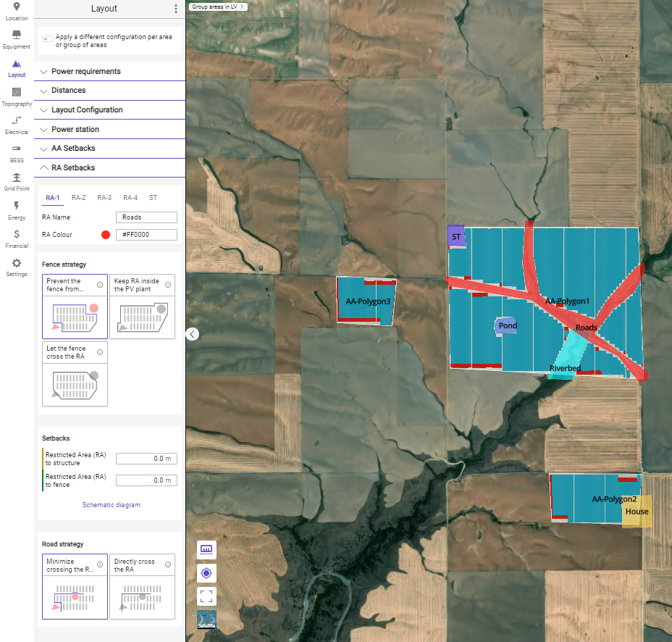This screenshot has height=642, width=672.
Task: Show info for Directly cross the RA
Action: [x=168, y=564]
